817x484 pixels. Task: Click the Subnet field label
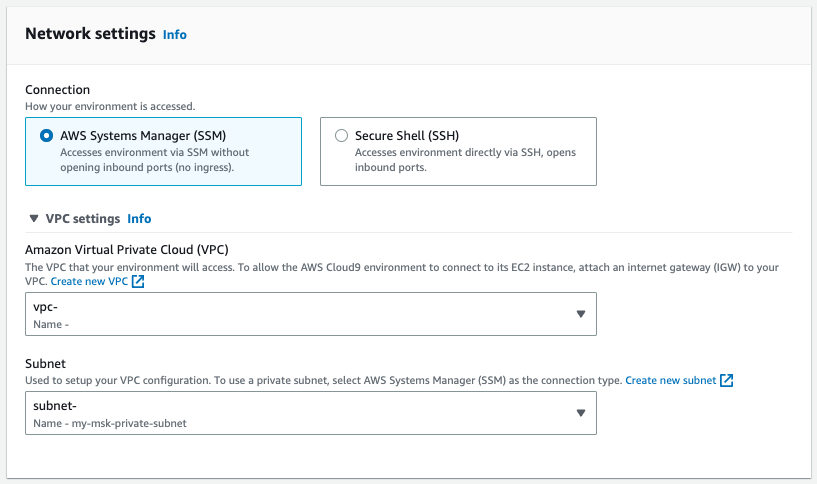point(45,364)
